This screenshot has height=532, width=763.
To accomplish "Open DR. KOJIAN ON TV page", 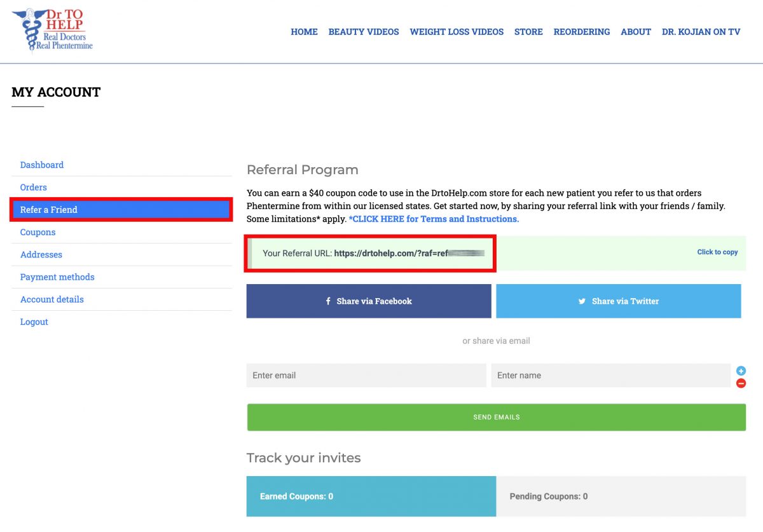I will [701, 32].
